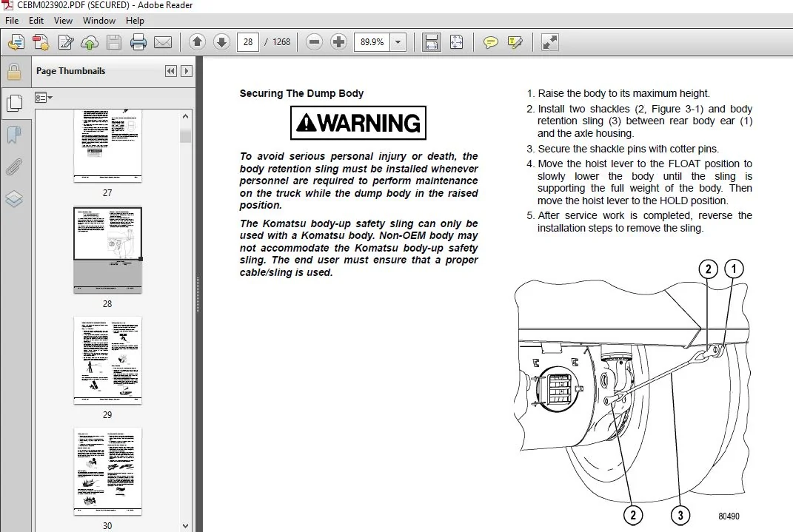Image resolution: width=793 pixels, height=532 pixels.
Task: Select the Page Thumbnails sidebar icon
Action: (14, 103)
